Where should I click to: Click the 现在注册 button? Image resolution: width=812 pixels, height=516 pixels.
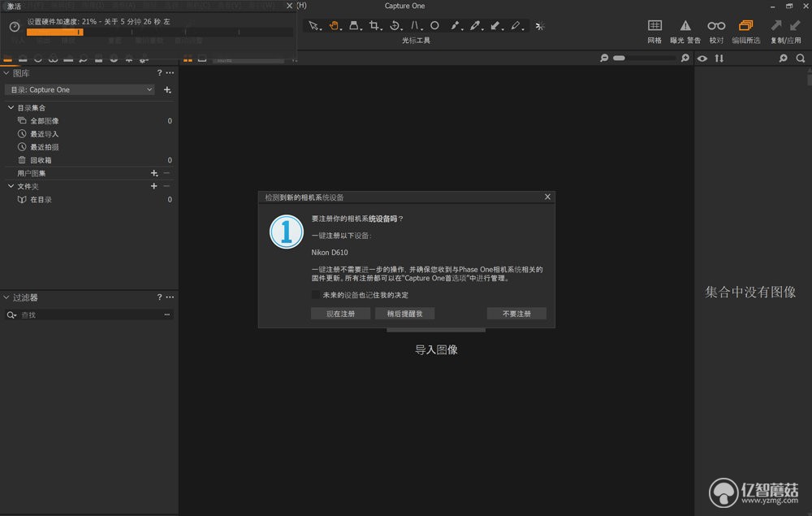(340, 314)
